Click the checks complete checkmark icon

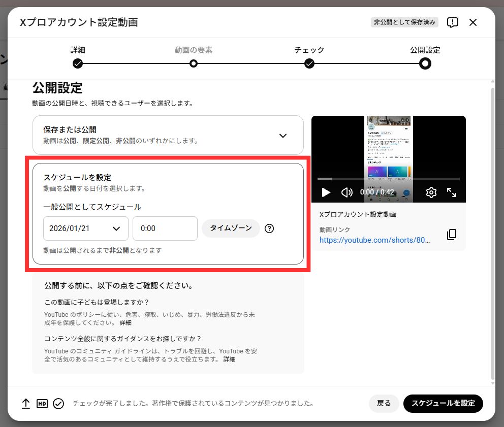click(58, 404)
